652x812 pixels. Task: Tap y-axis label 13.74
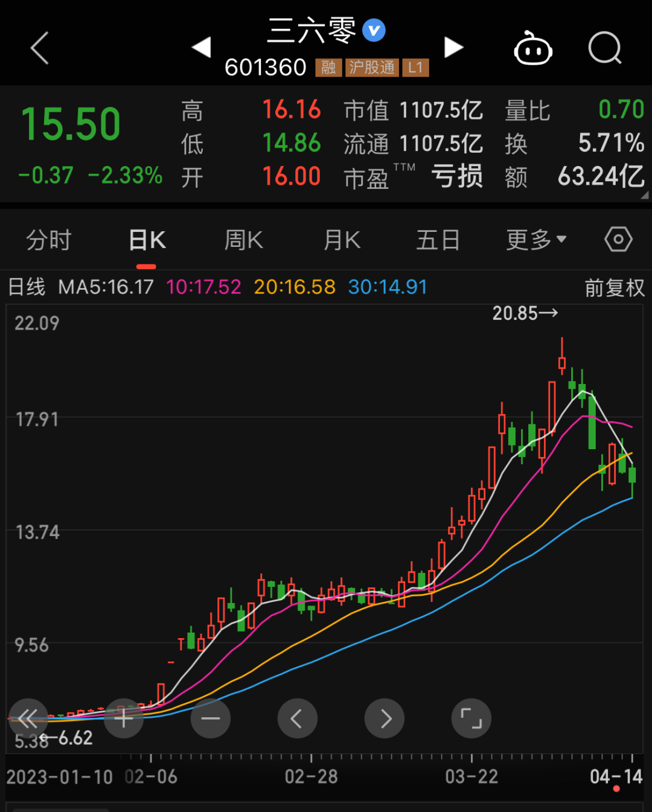pyautogui.click(x=37, y=532)
